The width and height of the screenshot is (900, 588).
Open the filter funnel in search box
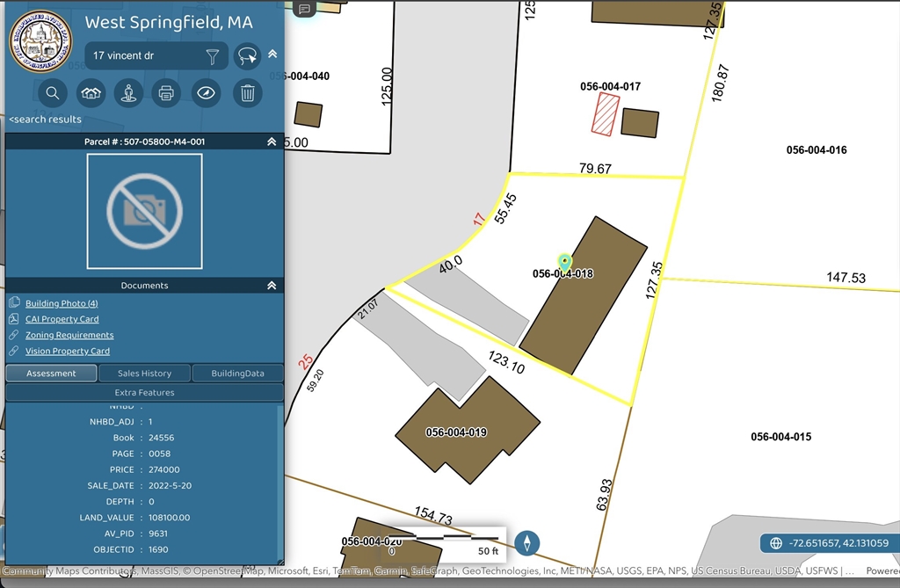pos(212,56)
